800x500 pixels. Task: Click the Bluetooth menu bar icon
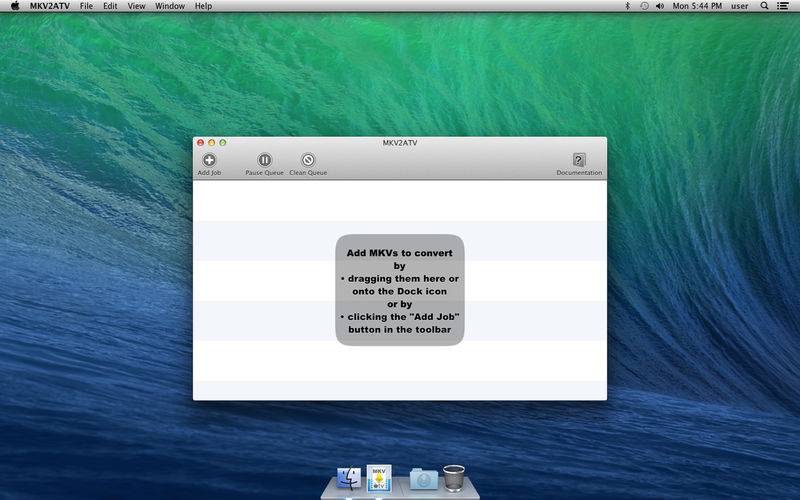point(628,6)
